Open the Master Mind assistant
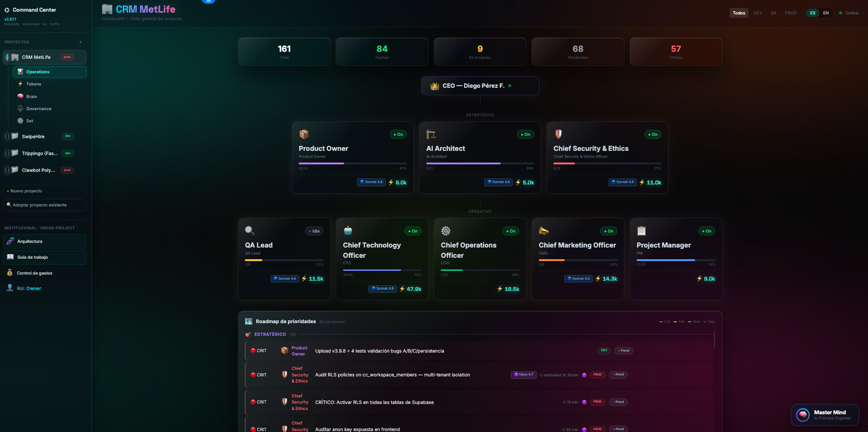 [825, 415]
